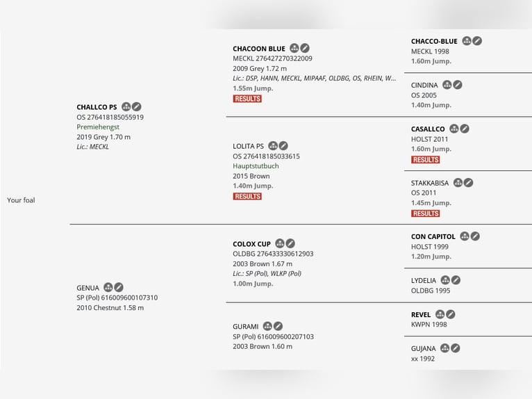
Task: Open pedigree icon next to LOLITA PS
Action: (x=273, y=146)
